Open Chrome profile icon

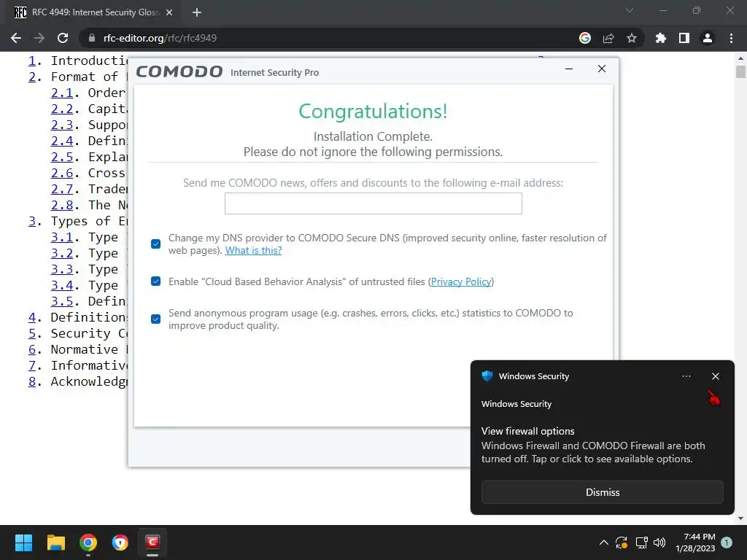point(708,38)
